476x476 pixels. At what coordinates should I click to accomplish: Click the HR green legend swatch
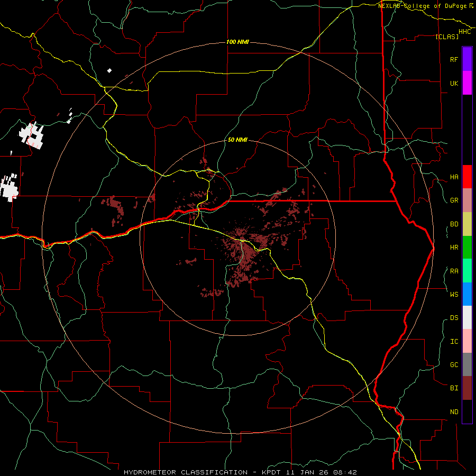pyautogui.click(x=467, y=248)
